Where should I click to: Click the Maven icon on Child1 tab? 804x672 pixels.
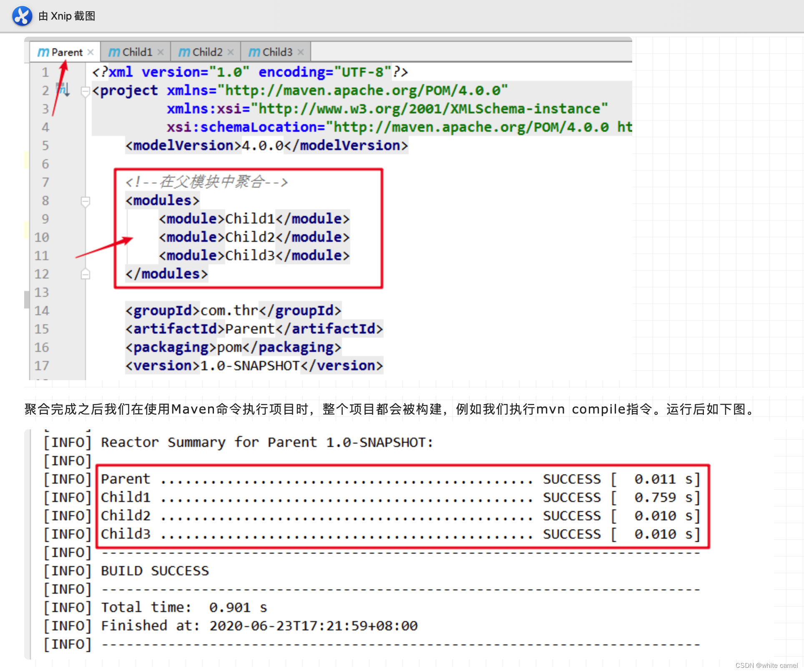114,53
